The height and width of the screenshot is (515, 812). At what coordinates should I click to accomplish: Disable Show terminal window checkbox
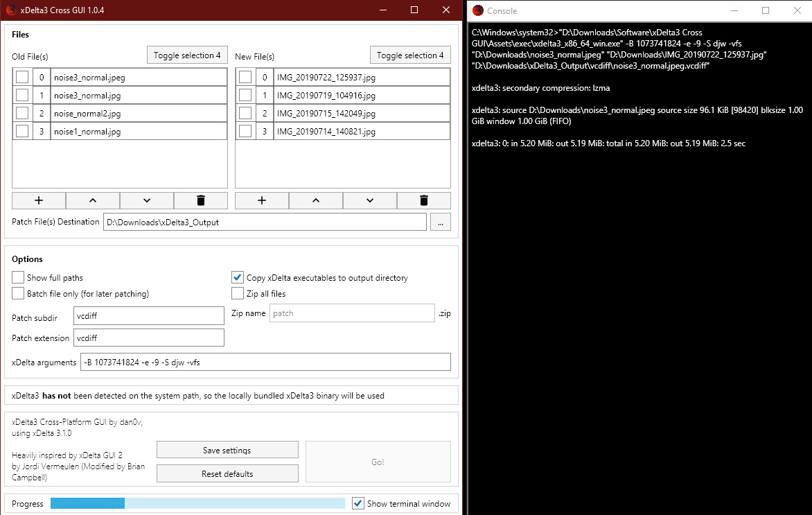[x=358, y=504]
